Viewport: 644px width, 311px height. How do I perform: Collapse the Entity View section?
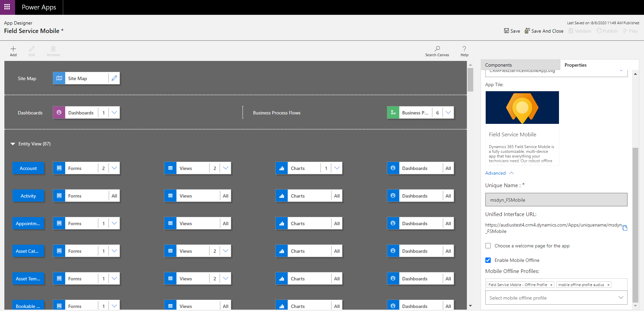coord(13,144)
